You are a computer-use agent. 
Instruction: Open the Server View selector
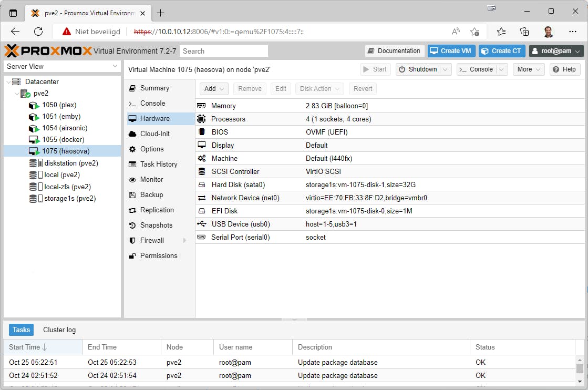click(x=62, y=66)
